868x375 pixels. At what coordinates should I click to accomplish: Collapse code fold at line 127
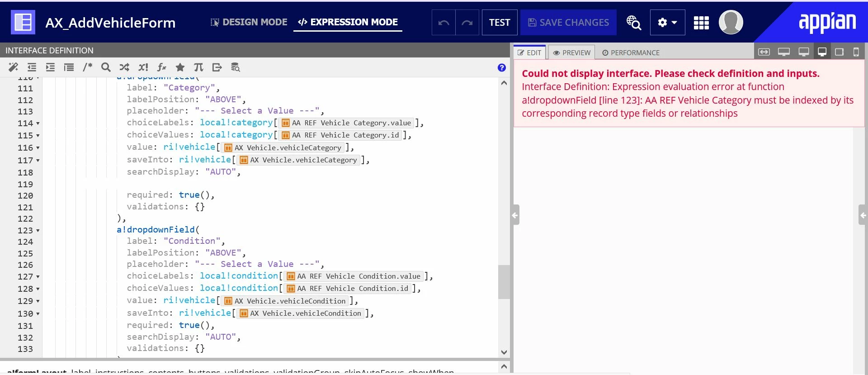[x=38, y=277]
